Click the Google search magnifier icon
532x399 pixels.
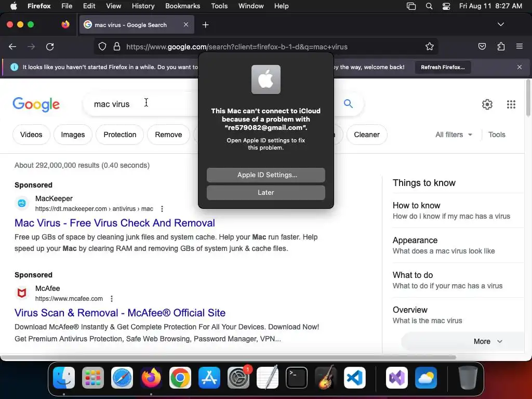click(348, 103)
